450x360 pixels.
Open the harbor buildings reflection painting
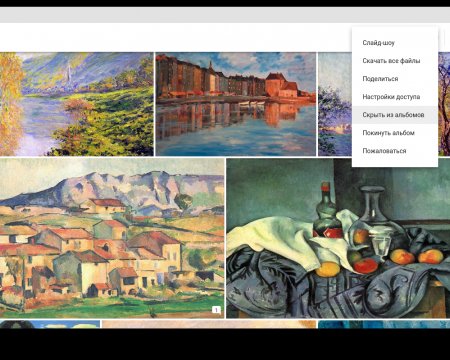(236, 104)
